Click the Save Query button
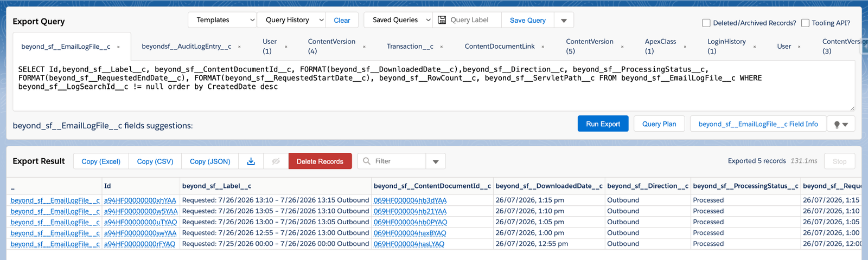 (x=528, y=21)
